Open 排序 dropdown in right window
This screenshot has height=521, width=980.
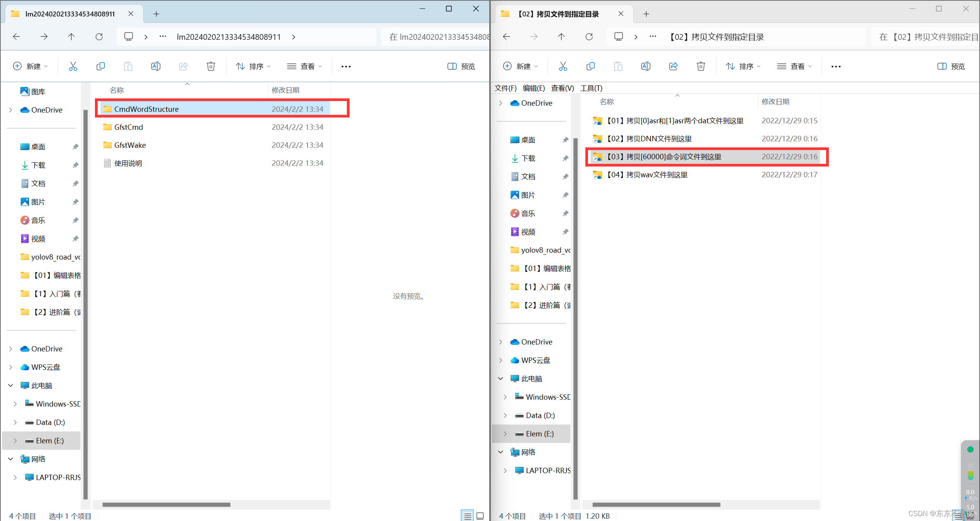(743, 67)
